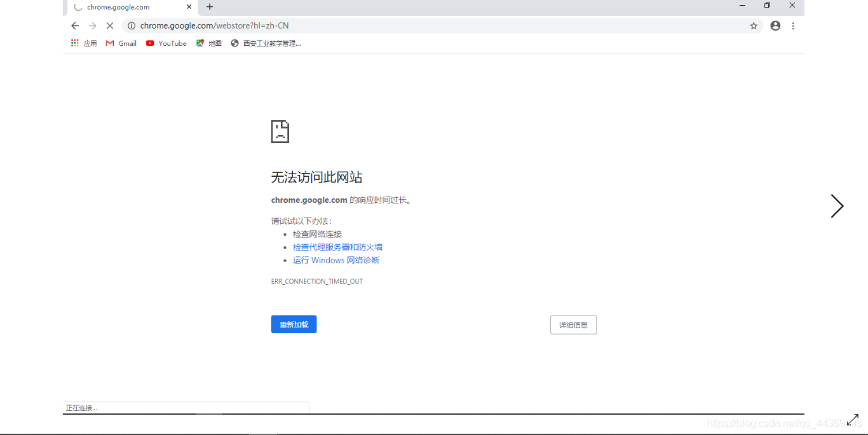Open the Chrome profile avatar icon
Screen dimensions: 868x435
(x=775, y=26)
